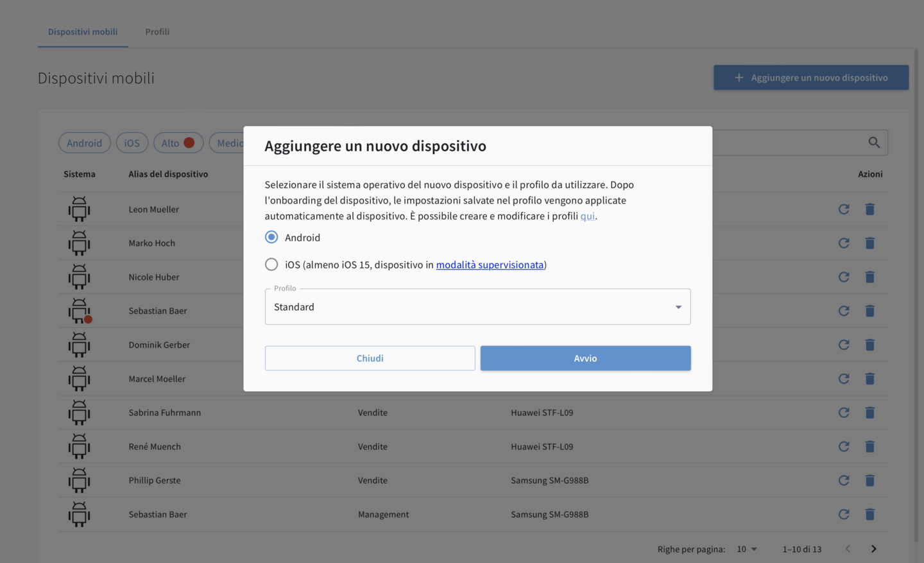Image resolution: width=924 pixels, height=563 pixels.
Task: Switch to the Profili tab
Action: (157, 31)
